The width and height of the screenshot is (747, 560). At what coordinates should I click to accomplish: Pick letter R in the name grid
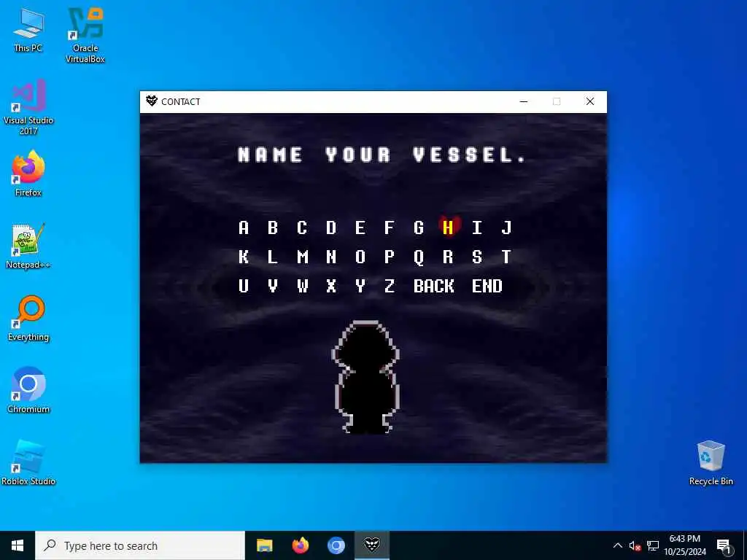(448, 257)
